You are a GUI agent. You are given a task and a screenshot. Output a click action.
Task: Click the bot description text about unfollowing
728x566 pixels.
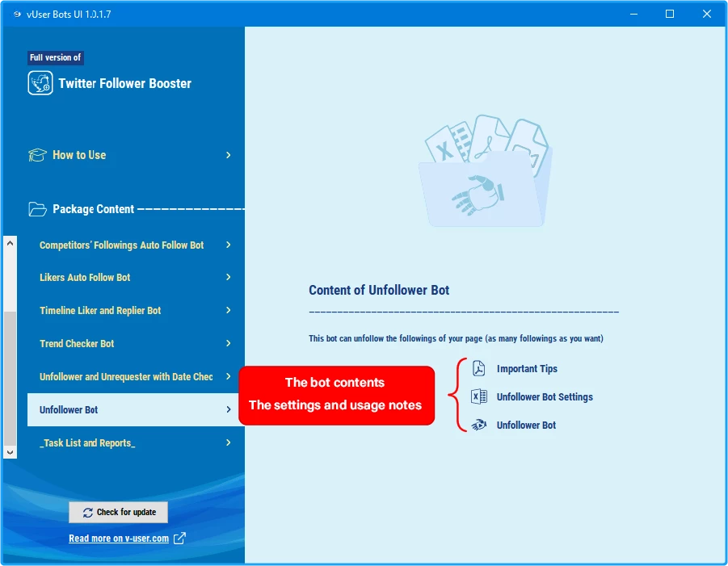coord(456,338)
